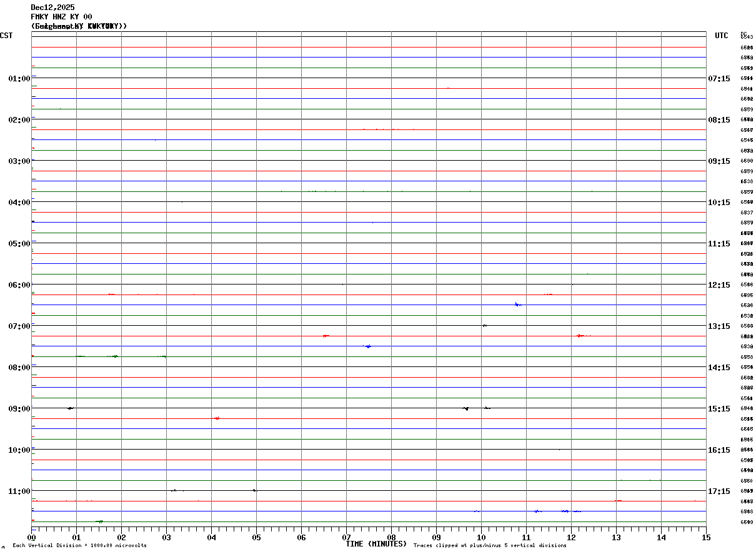The width and height of the screenshot is (756, 554).
Task: Select the 01:00 CST time label
Action: pyautogui.click(x=19, y=79)
